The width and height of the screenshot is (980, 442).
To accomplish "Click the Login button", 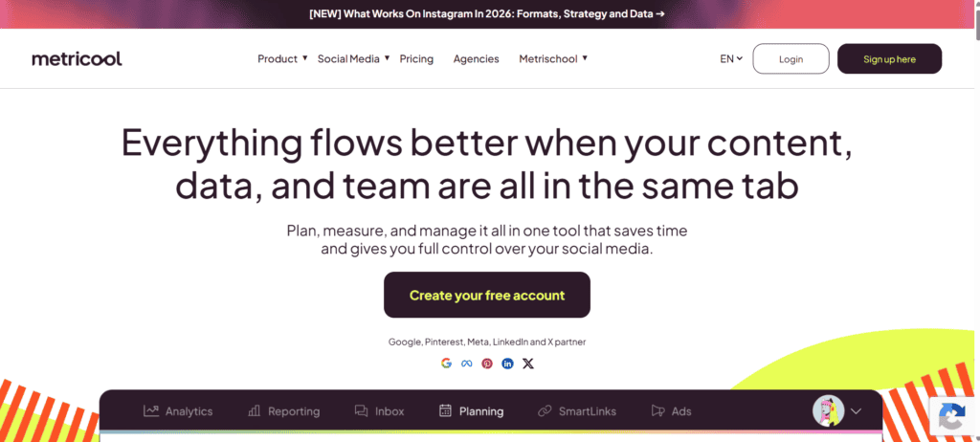I will pyautogui.click(x=791, y=58).
